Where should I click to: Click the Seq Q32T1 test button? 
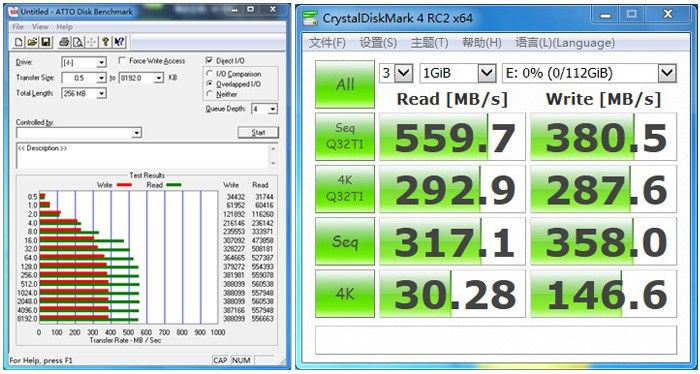point(345,137)
